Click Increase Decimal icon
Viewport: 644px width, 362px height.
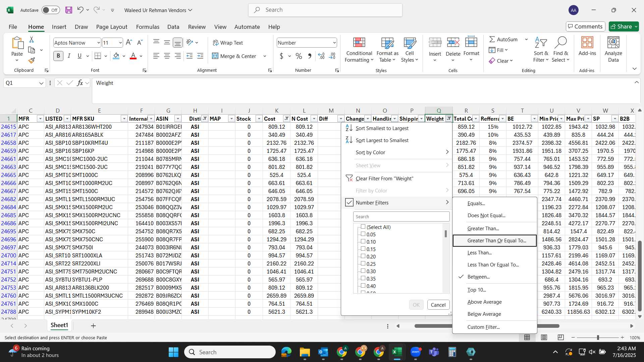321,56
